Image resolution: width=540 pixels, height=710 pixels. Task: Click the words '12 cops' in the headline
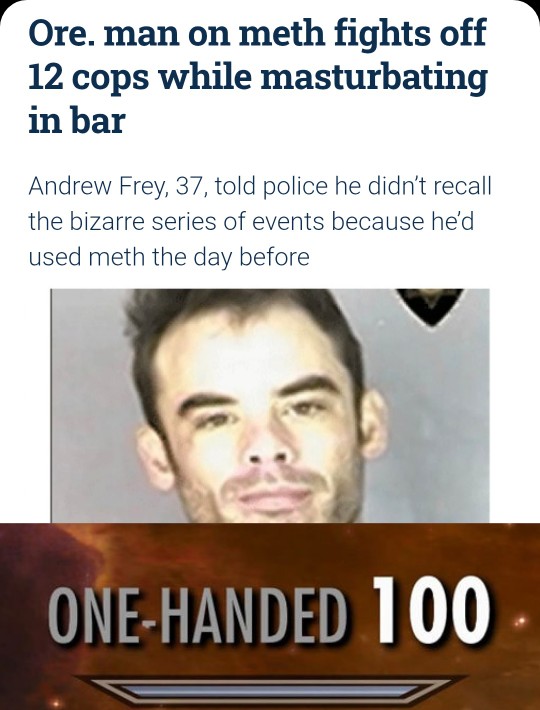pyautogui.click(x=88, y=77)
